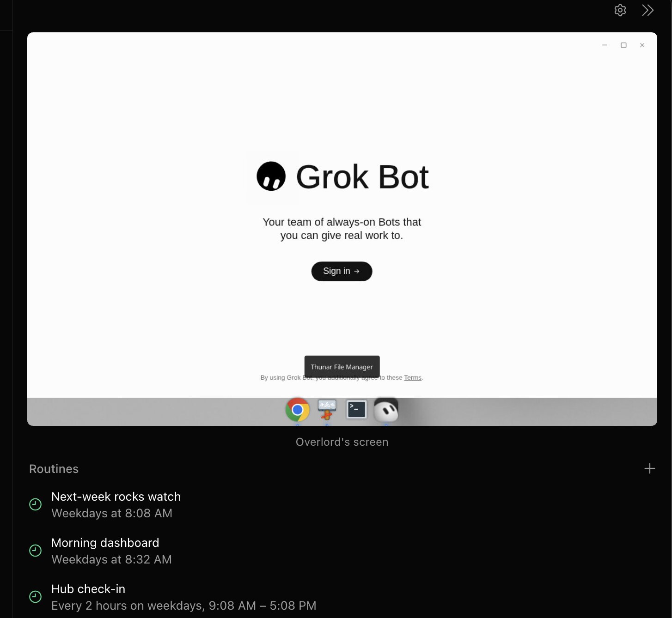The width and height of the screenshot is (672, 618).
Task: Launch Google Chrome from the dock
Action: (x=297, y=410)
